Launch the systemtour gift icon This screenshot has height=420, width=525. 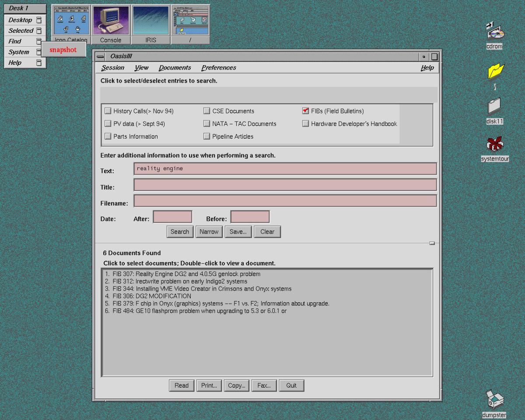coord(495,144)
